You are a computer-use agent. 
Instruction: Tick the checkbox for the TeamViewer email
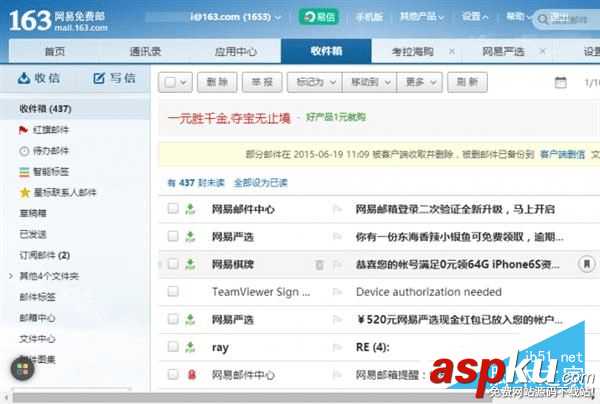[173, 291]
